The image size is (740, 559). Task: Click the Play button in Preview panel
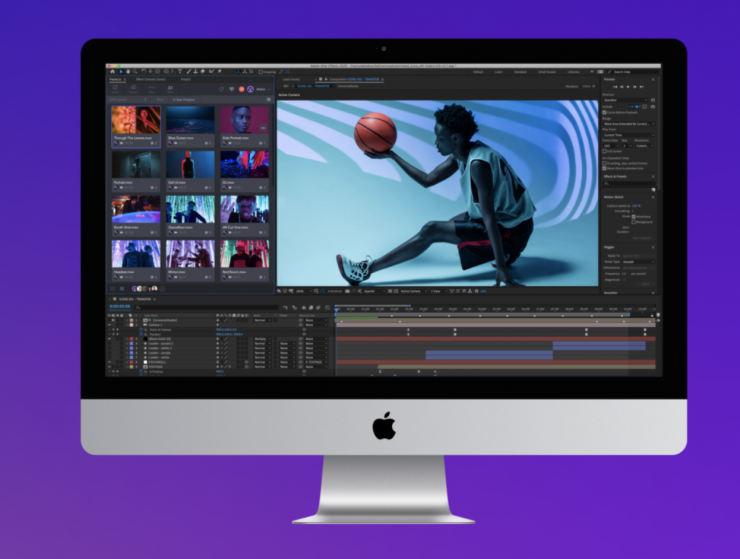[x=629, y=89]
